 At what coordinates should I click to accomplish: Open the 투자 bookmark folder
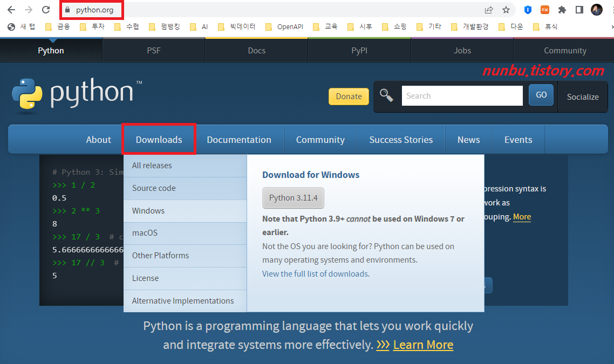92,26
